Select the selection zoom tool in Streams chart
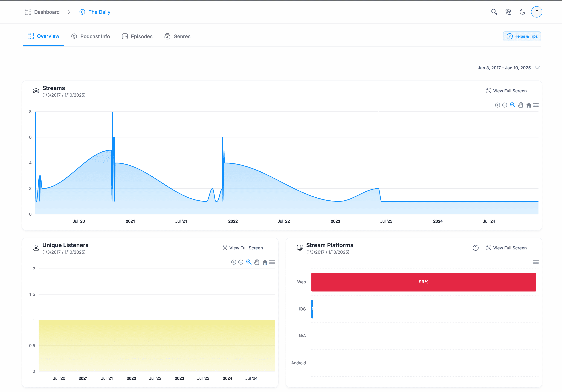The height and width of the screenshot is (392, 562). 512,105
